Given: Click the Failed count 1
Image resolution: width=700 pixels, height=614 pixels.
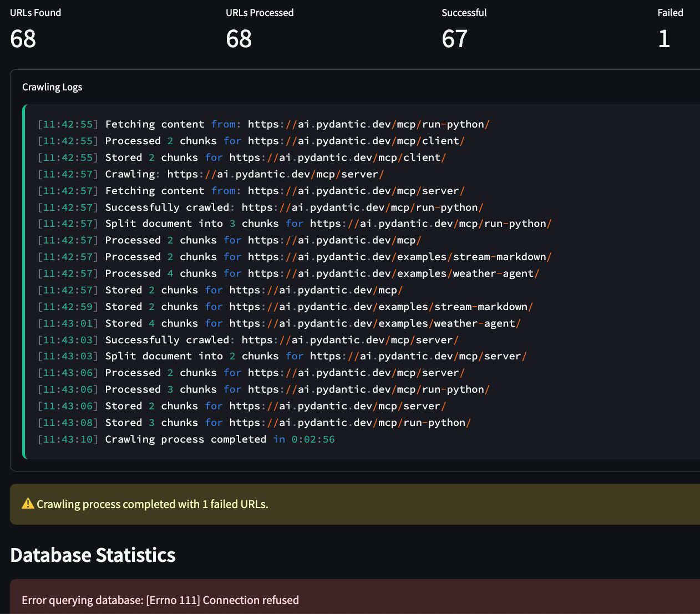Looking at the screenshot, I should pos(664,39).
